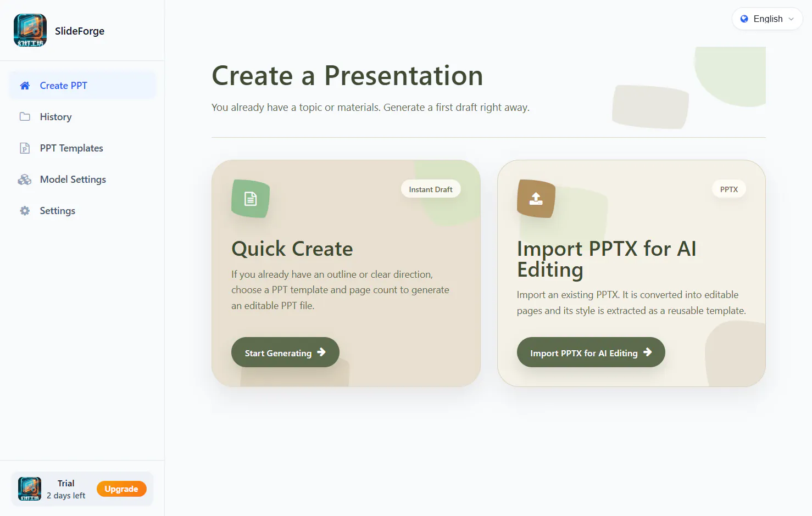Click the gear icon beside Settings
Image resolution: width=812 pixels, height=516 pixels.
25,211
